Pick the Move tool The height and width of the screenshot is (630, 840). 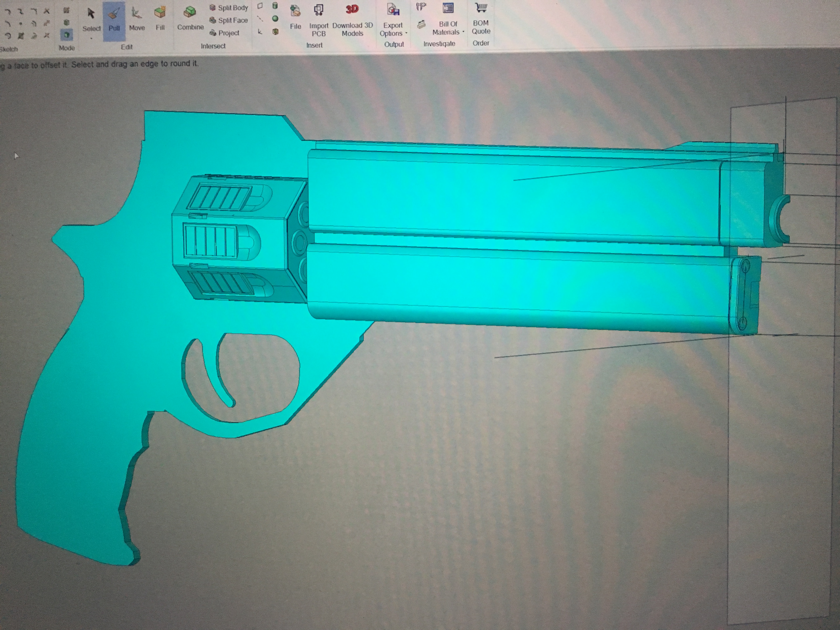click(137, 19)
